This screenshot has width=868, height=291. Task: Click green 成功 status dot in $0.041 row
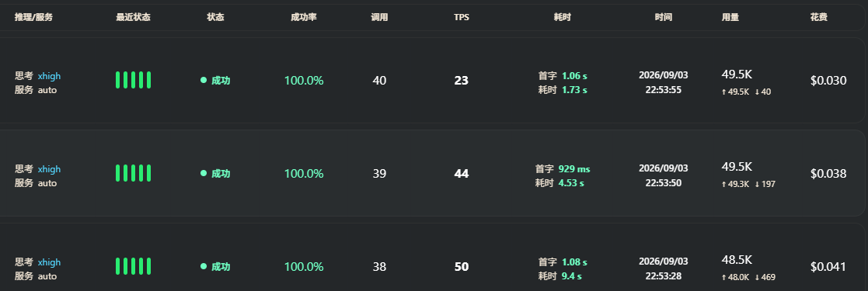coord(204,266)
